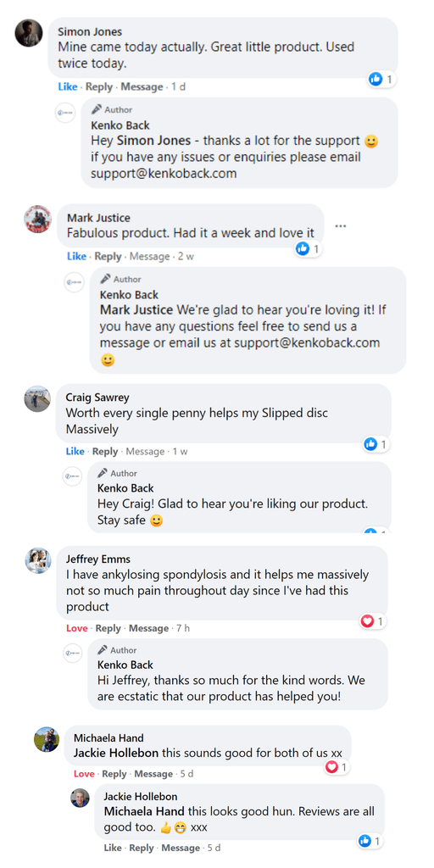Click Mark Justice's profile picture
The height and width of the screenshot is (868, 434).
click(37, 220)
